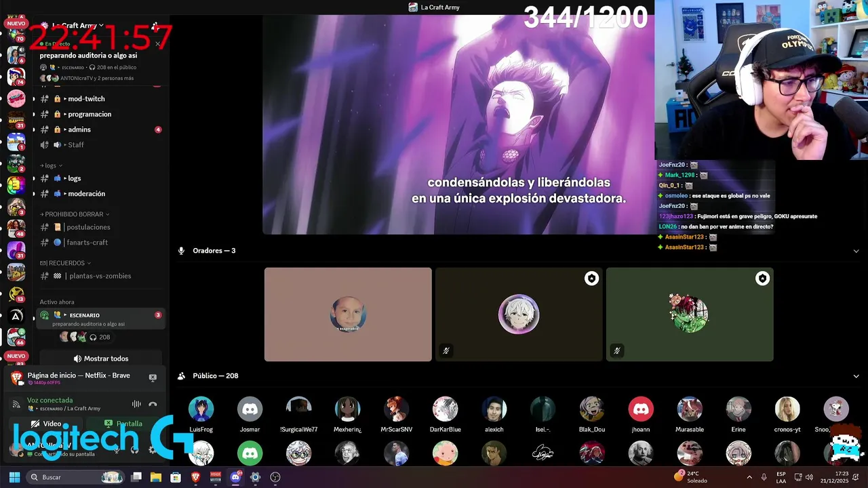This screenshot has height=488, width=868.
Task: Open server icon with 48 badge
Action: click(x=16, y=229)
